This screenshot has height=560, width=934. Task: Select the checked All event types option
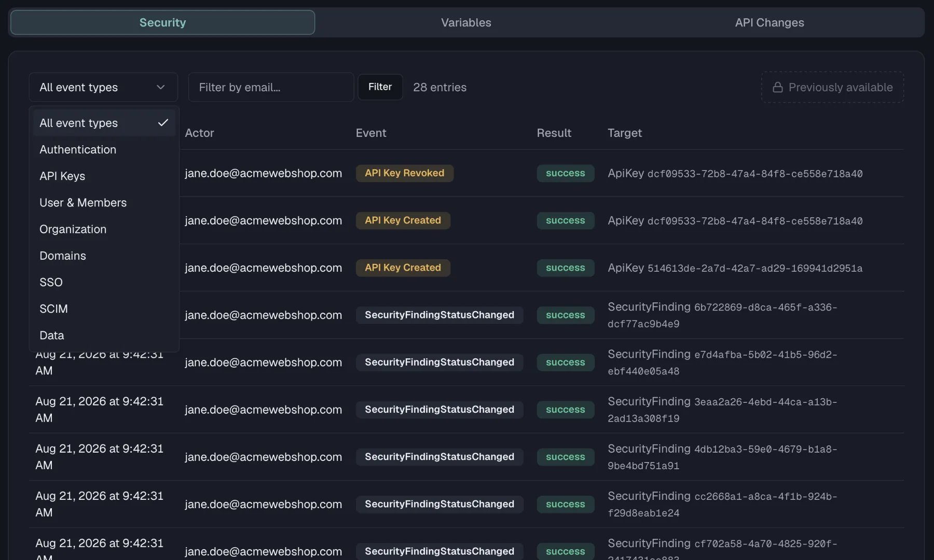tap(104, 123)
